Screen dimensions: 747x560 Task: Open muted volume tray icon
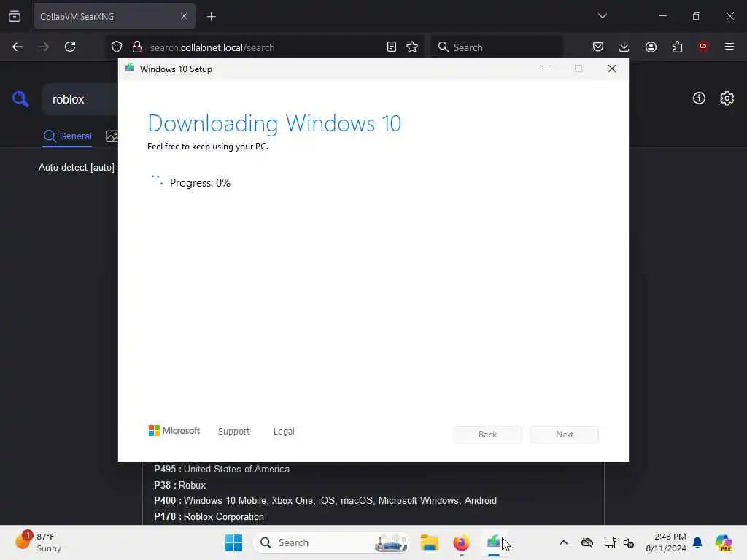(x=629, y=543)
